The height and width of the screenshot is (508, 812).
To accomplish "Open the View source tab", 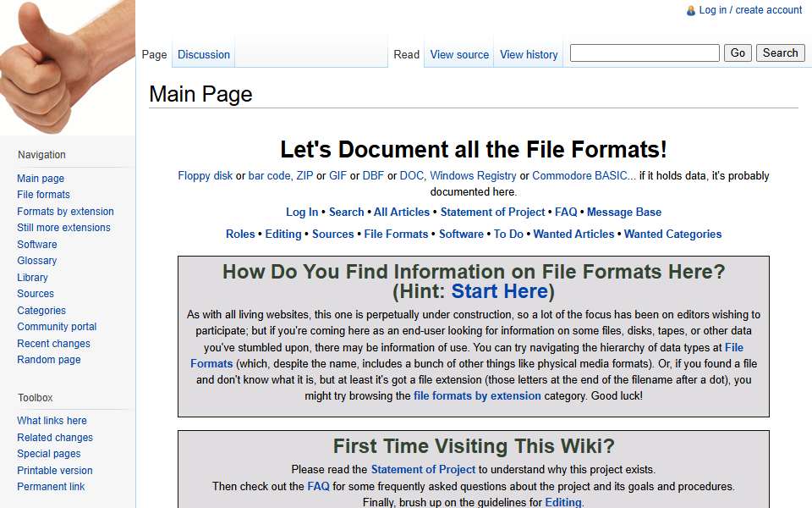I will (459, 54).
